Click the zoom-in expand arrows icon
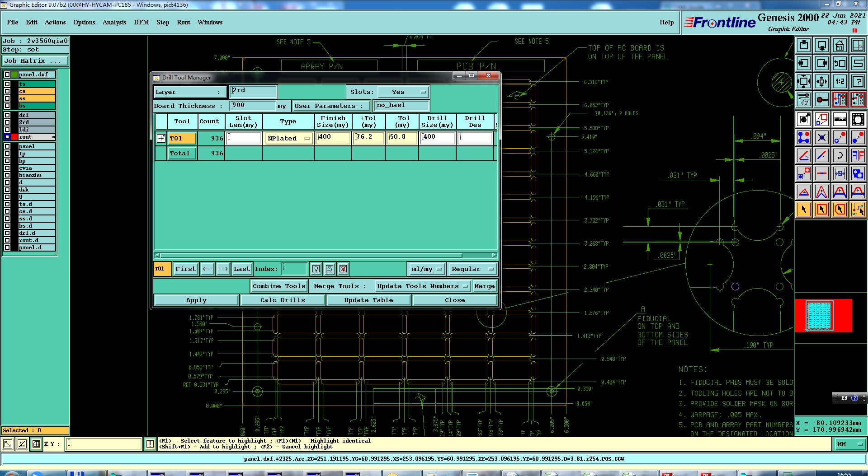The width and height of the screenshot is (868, 476). click(x=804, y=81)
